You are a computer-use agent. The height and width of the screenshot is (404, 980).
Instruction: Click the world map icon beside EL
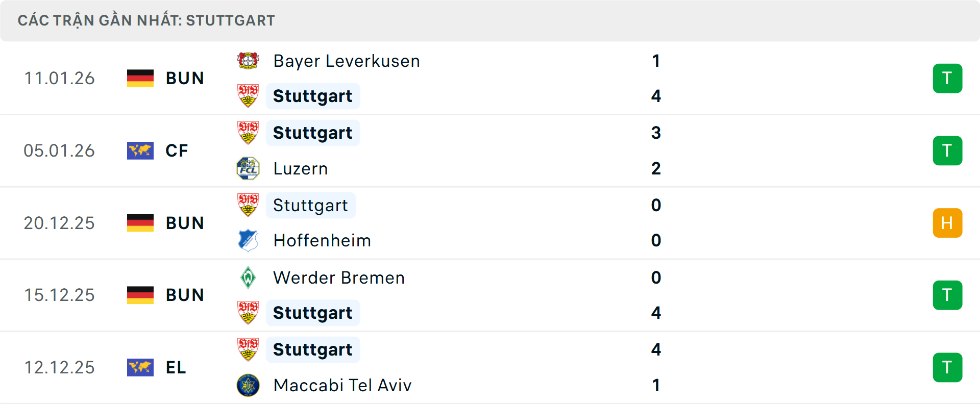[x=140, y=367]
